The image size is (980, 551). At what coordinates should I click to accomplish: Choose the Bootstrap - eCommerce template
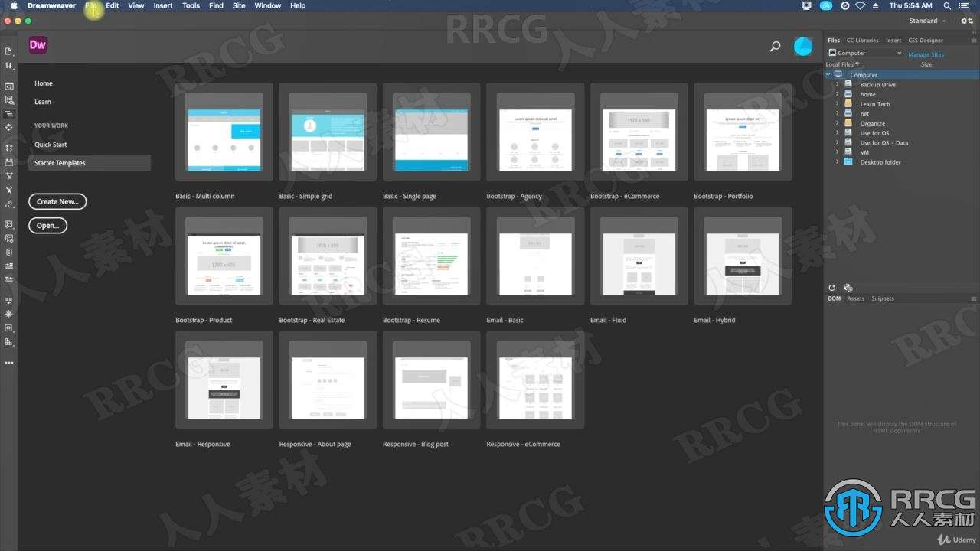tap(639, 132)
